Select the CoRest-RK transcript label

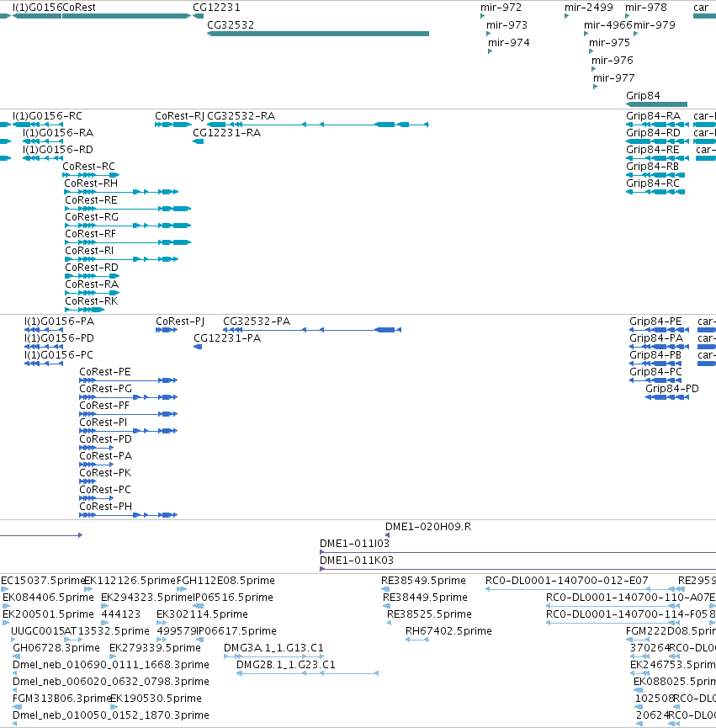pos(92,300)
